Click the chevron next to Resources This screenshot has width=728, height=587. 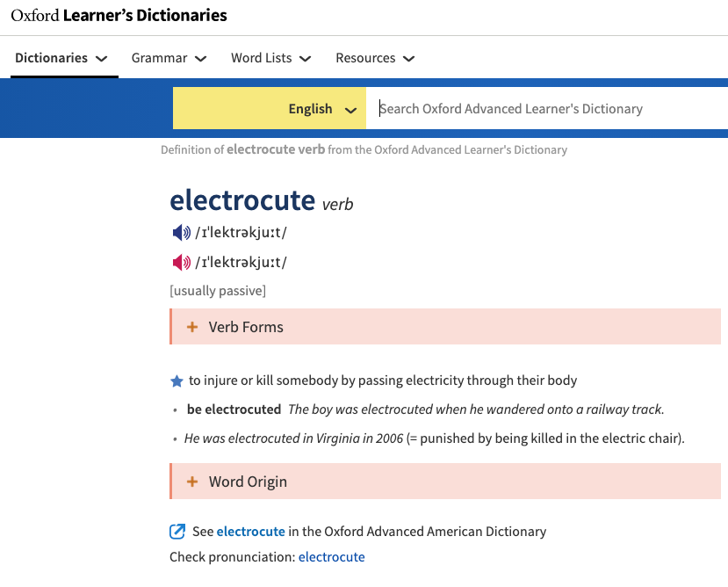[x=408, y=59]
